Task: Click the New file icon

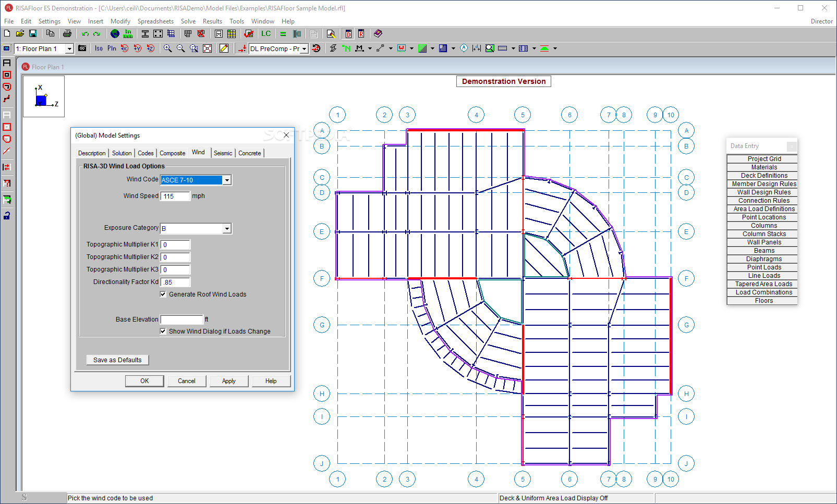Action: pyautogui.click(x=7, y=33)
